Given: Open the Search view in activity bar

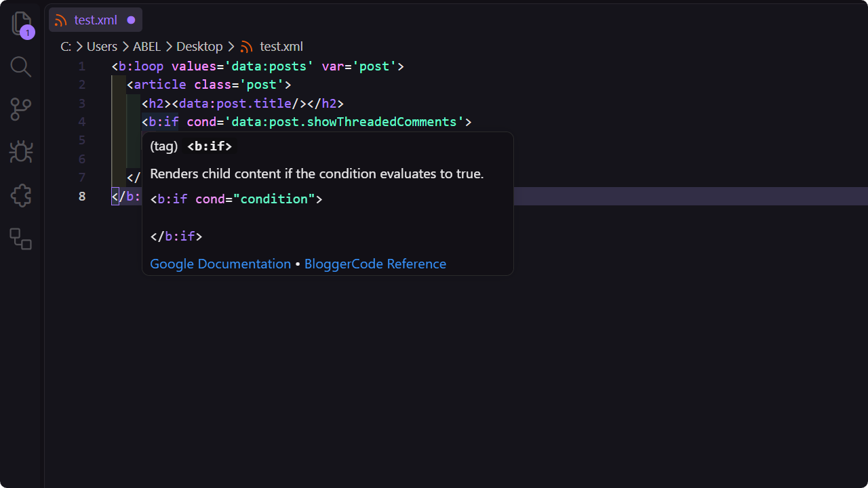Looking at the screenshot, I should coord(21,66).
